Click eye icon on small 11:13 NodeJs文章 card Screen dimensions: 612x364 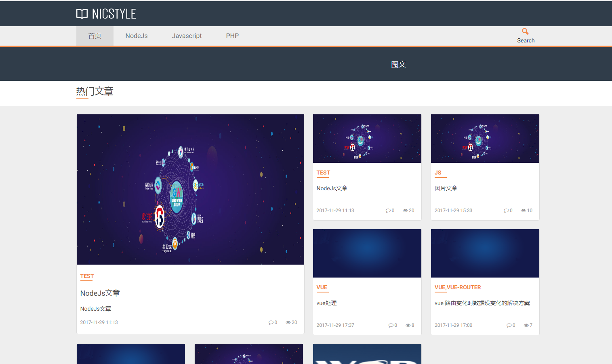pyautogui.click(x=405, y=210)
